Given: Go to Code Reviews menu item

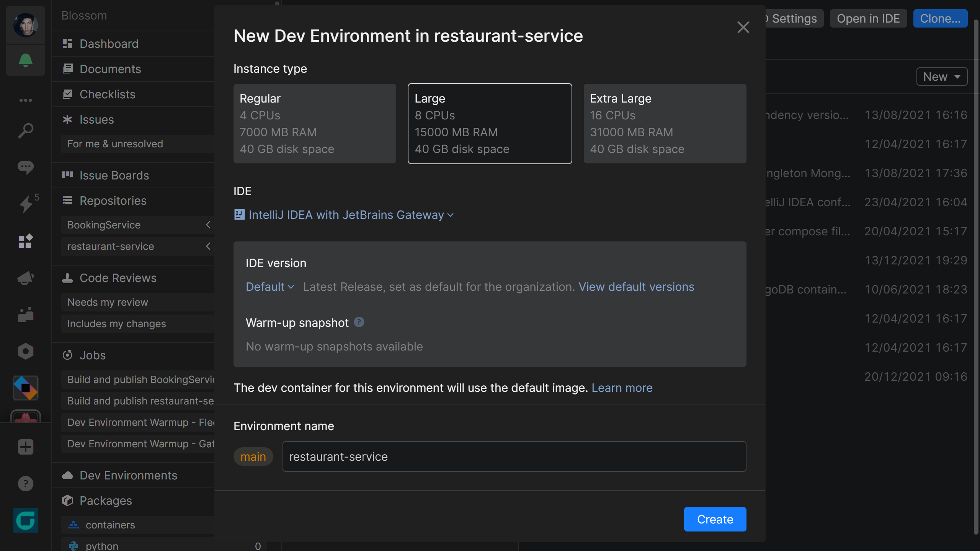Looking at the screenshot, I should [118, 278].
